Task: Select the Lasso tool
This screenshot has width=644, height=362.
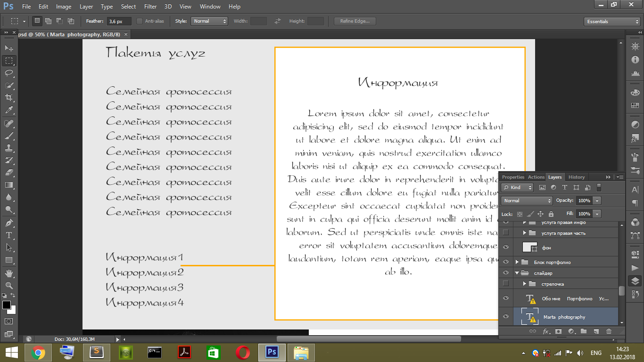Action: coord(9,73)
